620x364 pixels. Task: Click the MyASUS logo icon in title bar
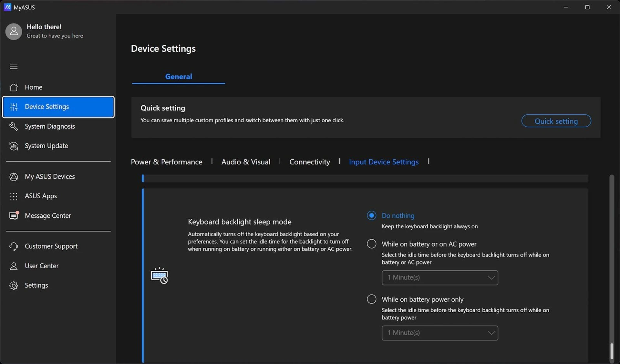click(x=7, y=7)
